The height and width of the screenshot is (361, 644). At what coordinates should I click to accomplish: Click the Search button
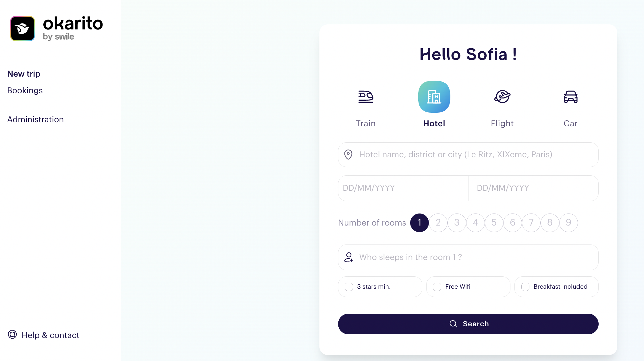point(468,324)
